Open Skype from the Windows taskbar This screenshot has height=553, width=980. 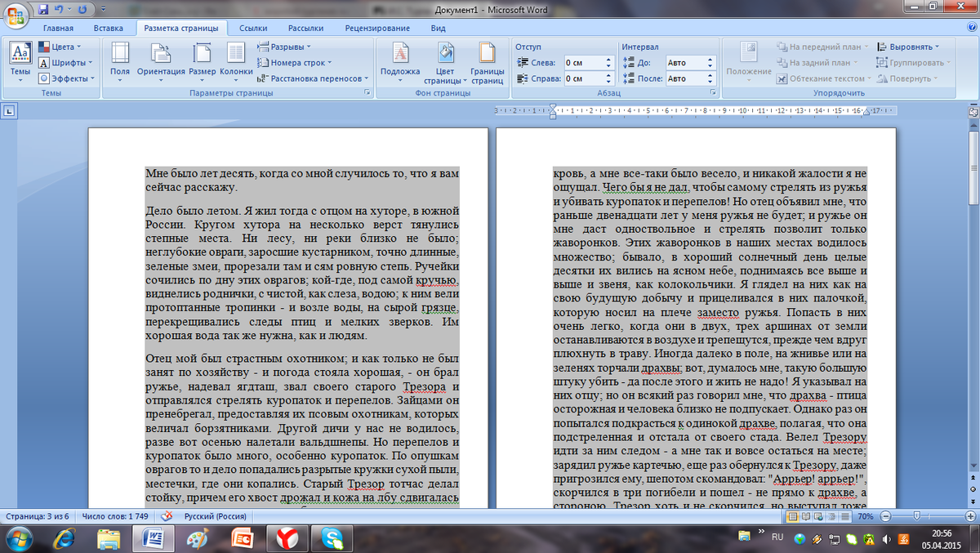332,538
